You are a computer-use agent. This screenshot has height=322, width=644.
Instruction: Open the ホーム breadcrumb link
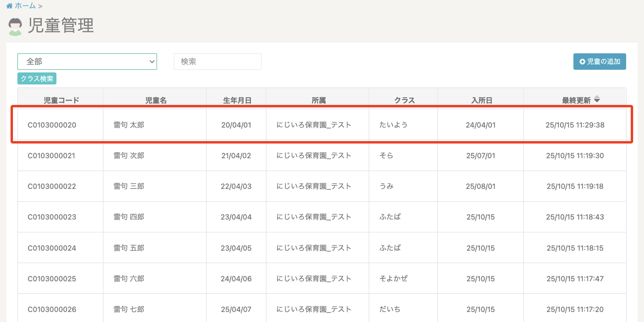coord(25,6)
